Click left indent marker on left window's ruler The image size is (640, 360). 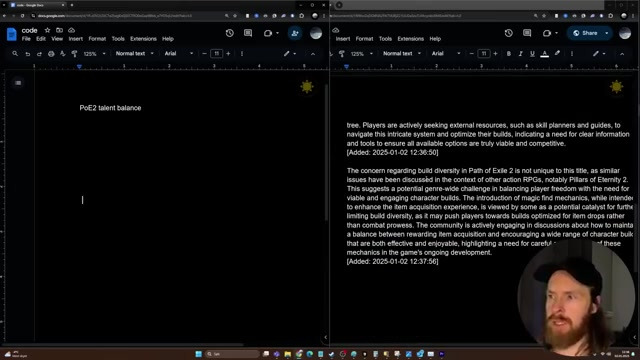click(79, 66)
